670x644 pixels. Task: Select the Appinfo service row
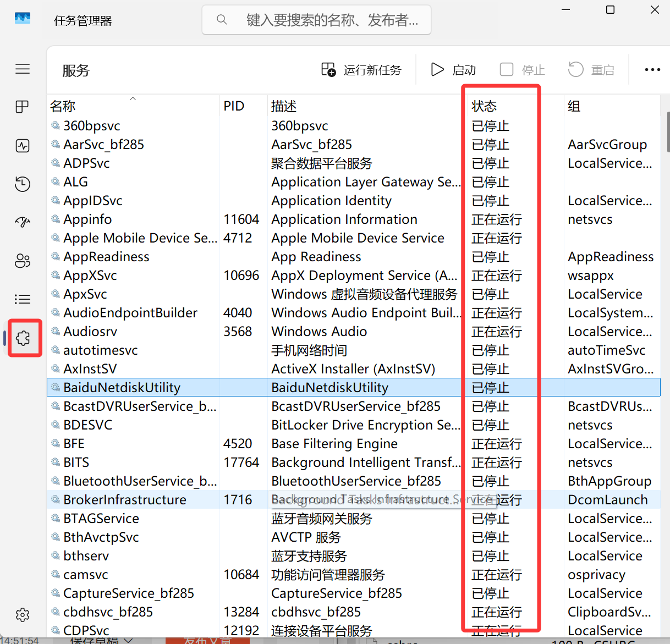click(x=353, y=219)
